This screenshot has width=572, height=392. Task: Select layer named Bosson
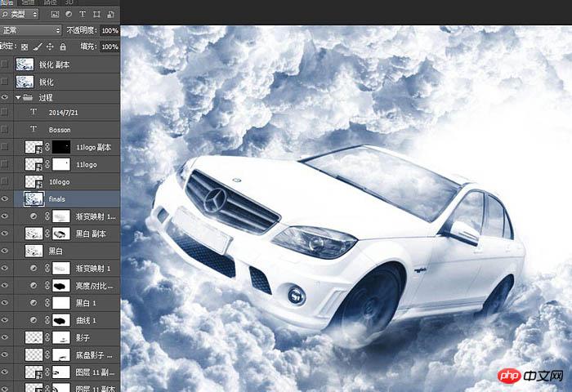click(60, 130)
